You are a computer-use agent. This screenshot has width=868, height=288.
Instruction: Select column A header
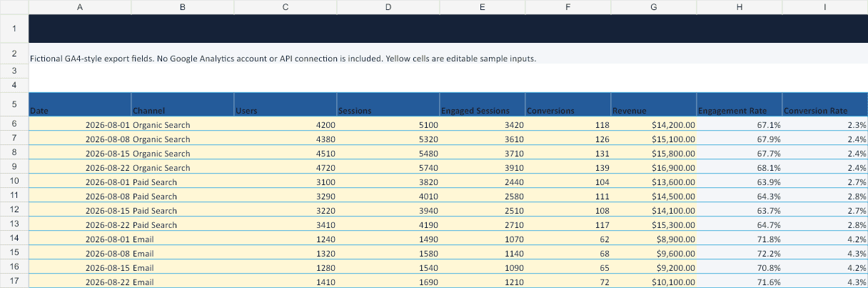tap(80, 6)
